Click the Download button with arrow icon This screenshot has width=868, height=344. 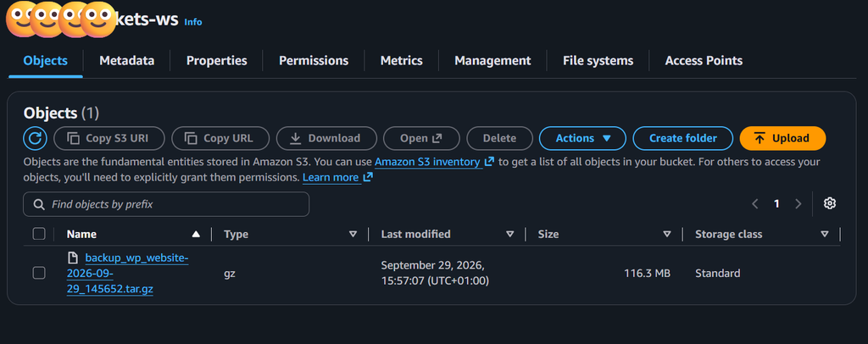tap(326, 138)
